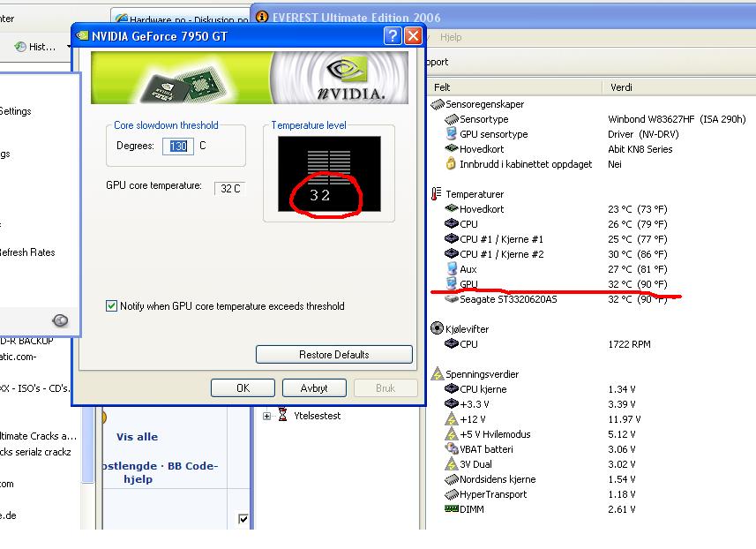
Task: Click the History icon in the browser toolbar
Action: pos(20,46)
